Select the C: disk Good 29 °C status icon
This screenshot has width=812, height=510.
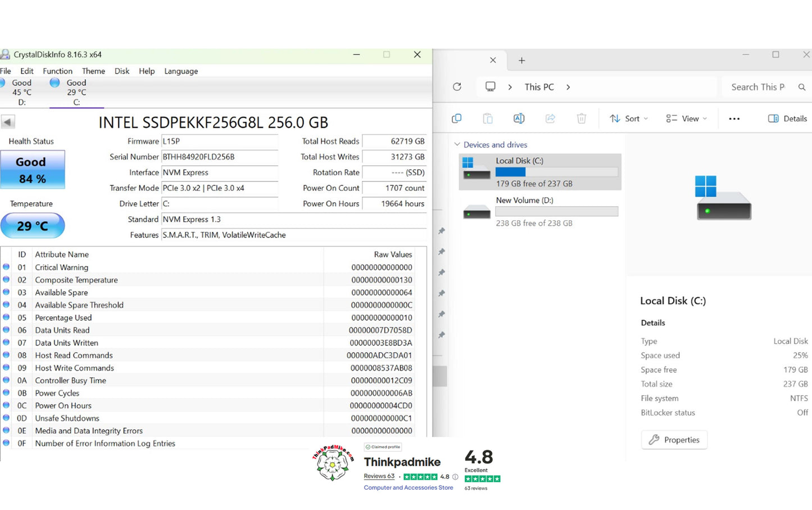pyautogui.click(x=55, y=83)
